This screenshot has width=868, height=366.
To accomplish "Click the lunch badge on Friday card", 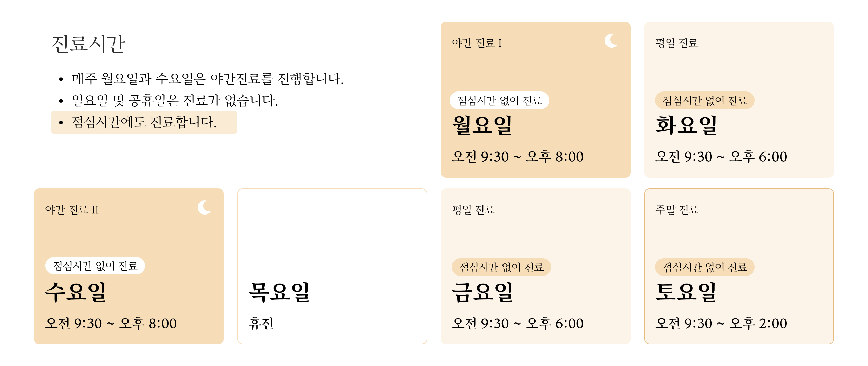I will point(501,267).
